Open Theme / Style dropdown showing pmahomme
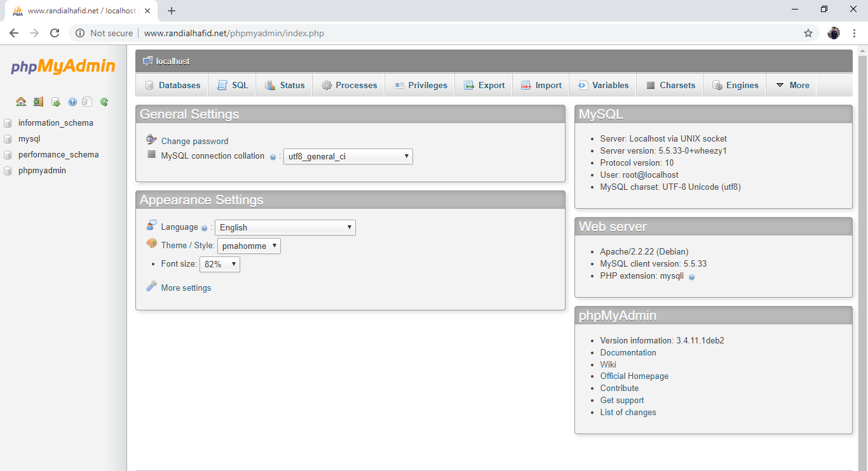The width and height of the screenshot is (868, 471). coord(249,246)
